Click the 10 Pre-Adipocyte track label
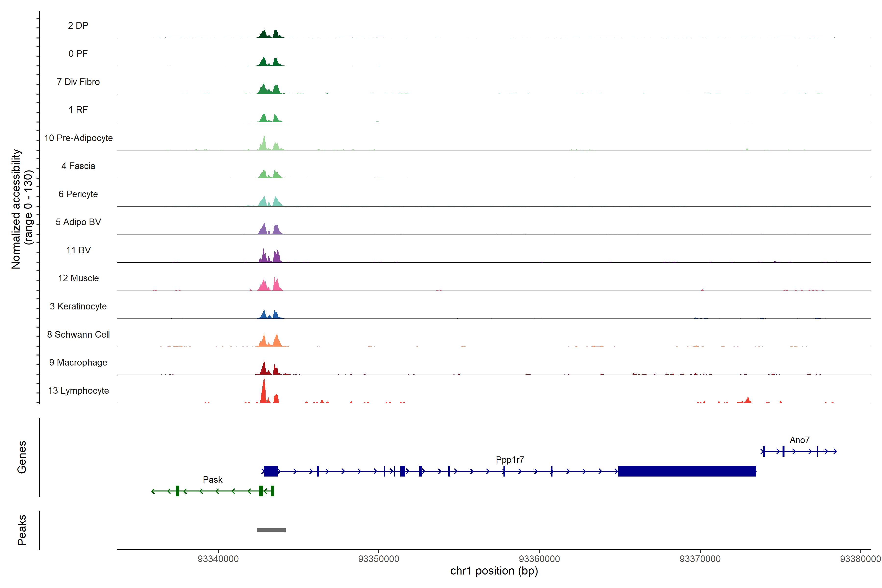The width and height of the screenshot is (882, 588). pos(78,138)
